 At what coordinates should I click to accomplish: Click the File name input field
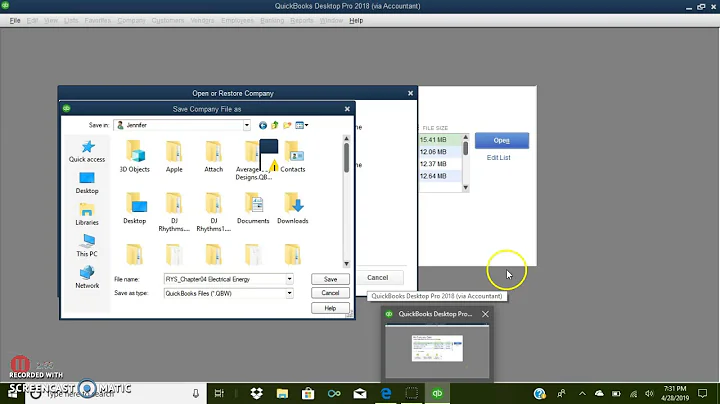coord(225,279)
